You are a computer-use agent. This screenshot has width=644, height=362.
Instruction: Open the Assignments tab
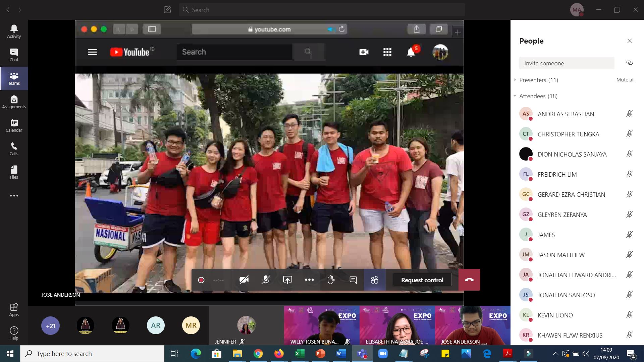tap(14, 102)
